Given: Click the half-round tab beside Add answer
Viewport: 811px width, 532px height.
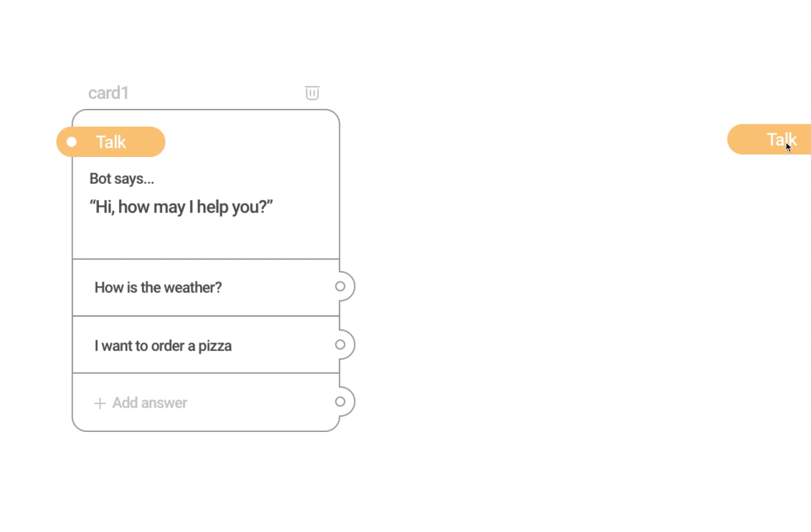Looking at the screenshot, I should pos(347,402).
